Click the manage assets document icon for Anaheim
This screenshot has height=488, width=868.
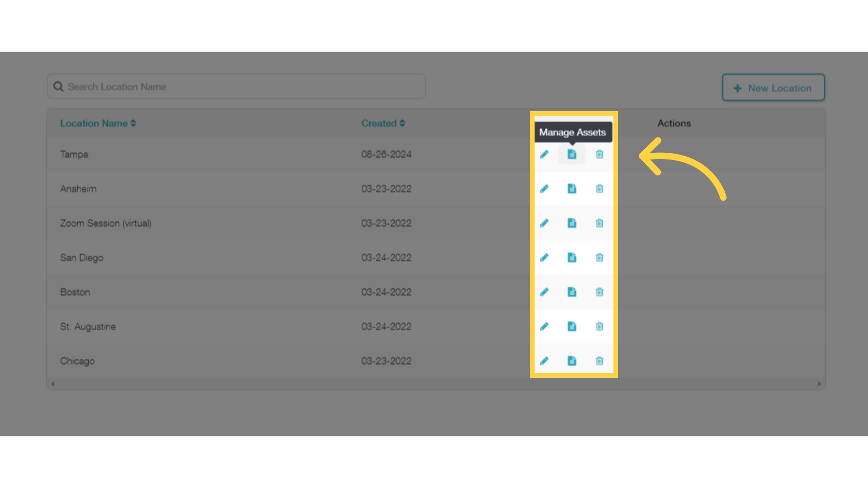tap(572, 188)
